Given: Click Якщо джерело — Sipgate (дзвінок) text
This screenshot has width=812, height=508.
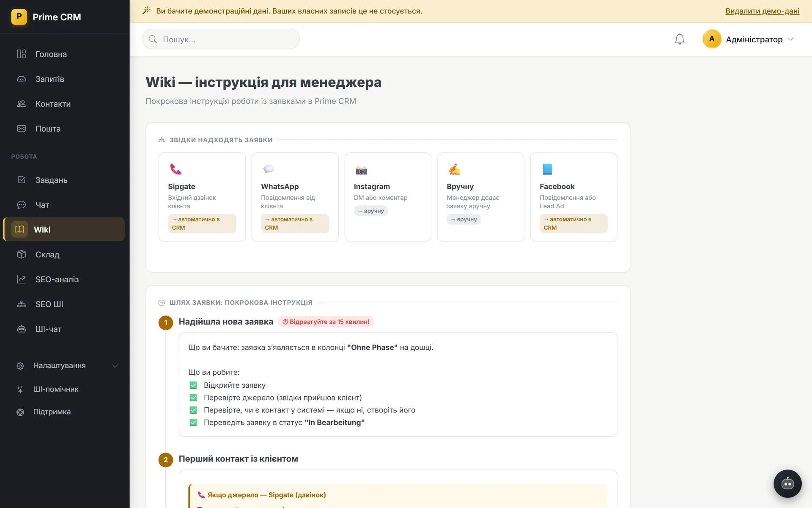Looking at the screenshot, I should (266, 495).
